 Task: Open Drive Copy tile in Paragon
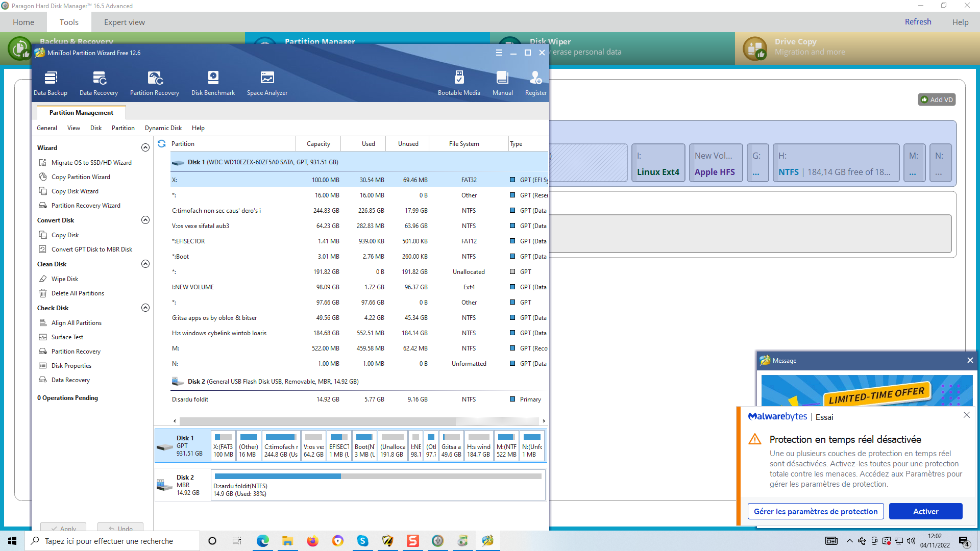(857, 48)
